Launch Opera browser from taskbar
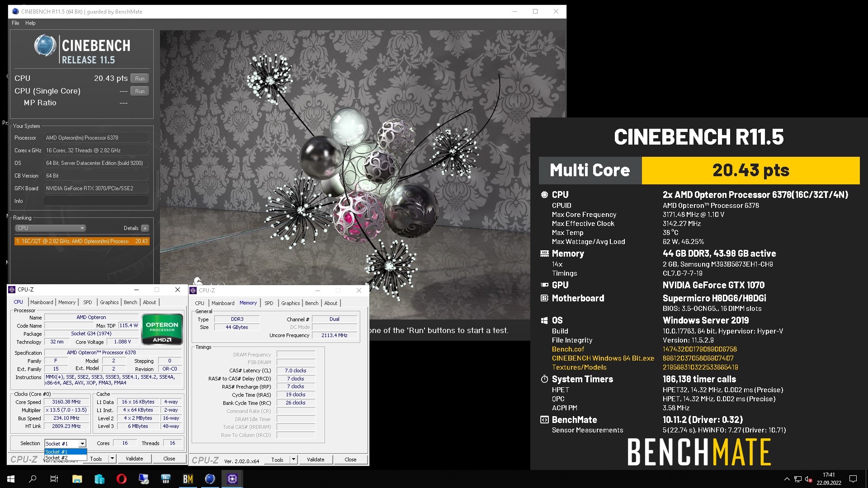Screen dimensions: 868x488 coord(121,479)
